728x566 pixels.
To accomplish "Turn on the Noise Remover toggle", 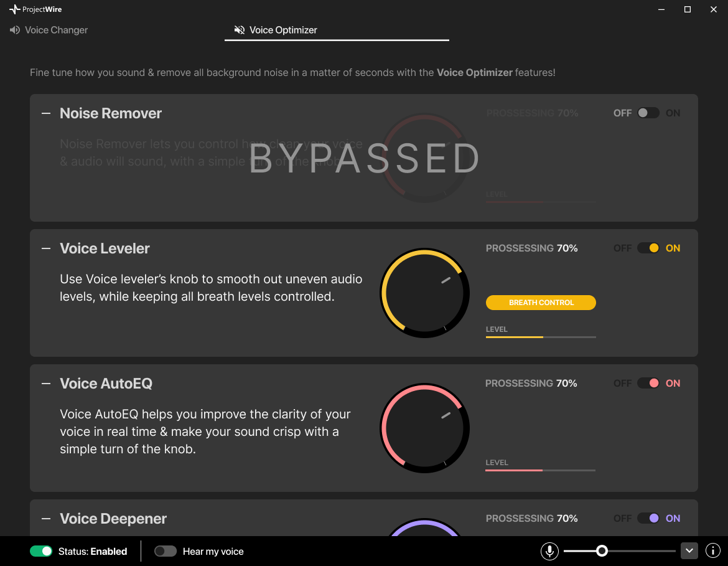I will click(x=648, y=113).
